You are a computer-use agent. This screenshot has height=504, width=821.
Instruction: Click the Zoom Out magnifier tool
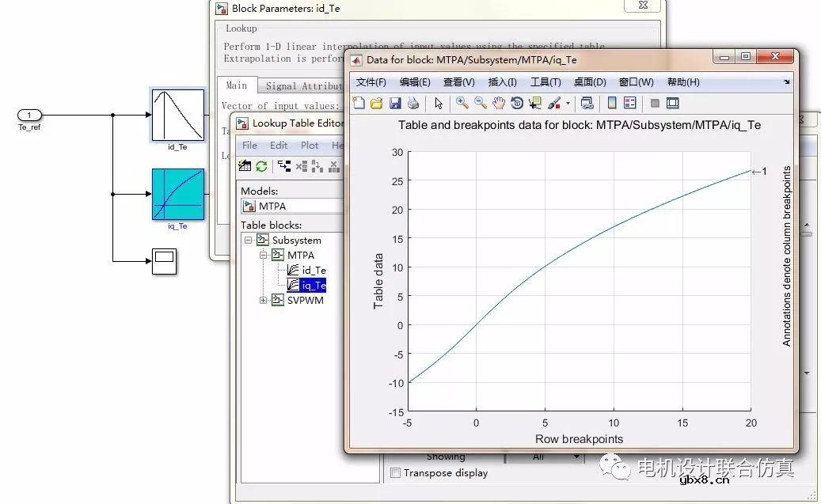pyautogui.click(x=480, y=103)
